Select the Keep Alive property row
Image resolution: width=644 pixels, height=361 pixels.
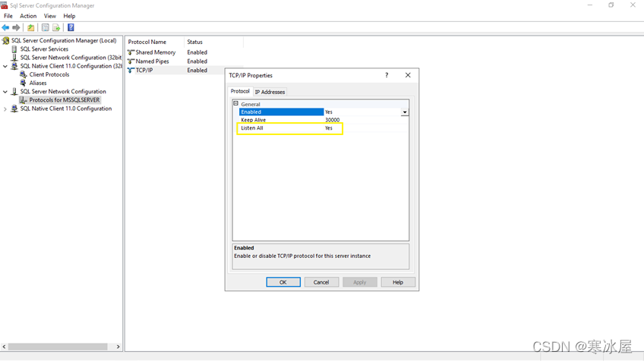point(324,120)
